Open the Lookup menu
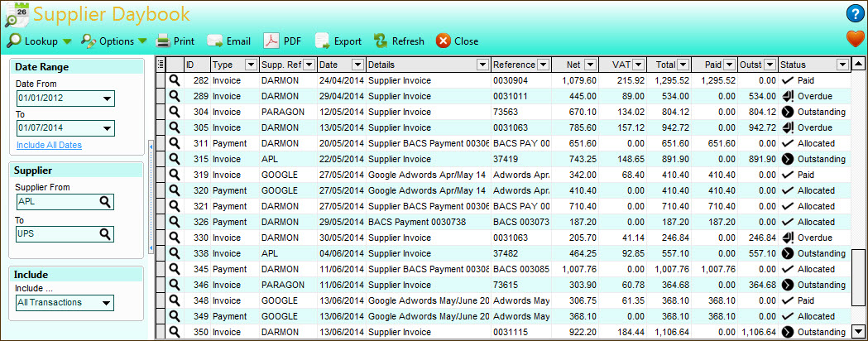This screenshot has height=341, width=868. click(41, 41)
